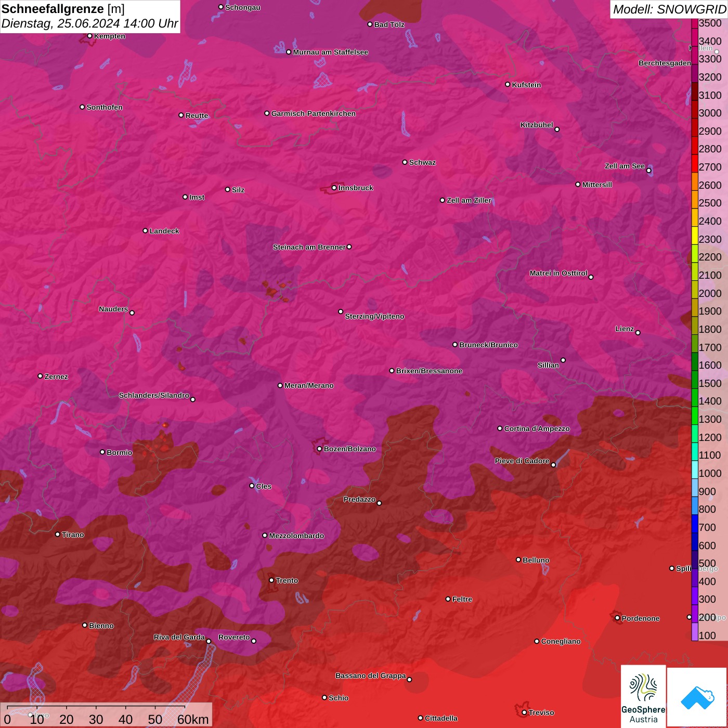Select the Kufstein map marker dot
The width and height of the screenshot is (728, 728).
click(x=508, y=84)
